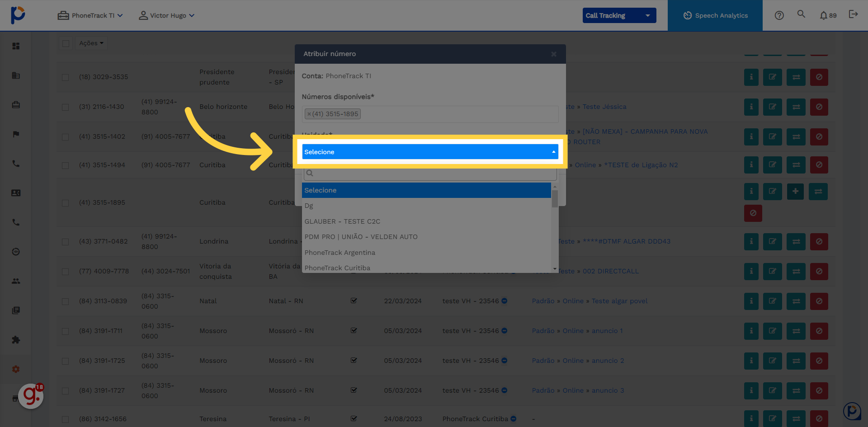
Task: Select PDM PRO | UNIÃO - VELDEN AUTO
Action: coord(426,237)
